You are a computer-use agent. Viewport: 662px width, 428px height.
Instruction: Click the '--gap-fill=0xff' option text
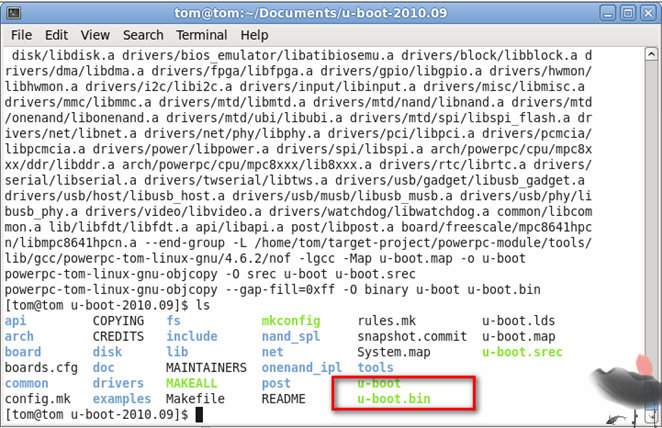coord(280,290)
